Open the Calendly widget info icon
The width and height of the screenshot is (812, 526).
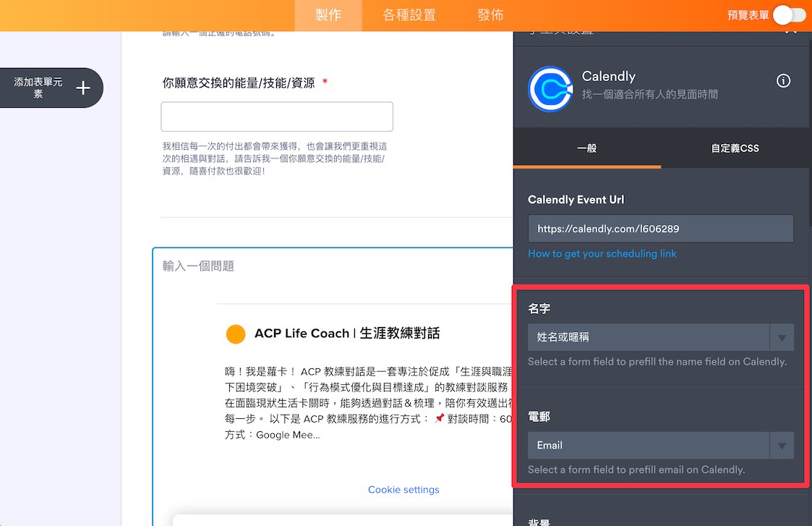pyautogui.click(x=783, y=81)
